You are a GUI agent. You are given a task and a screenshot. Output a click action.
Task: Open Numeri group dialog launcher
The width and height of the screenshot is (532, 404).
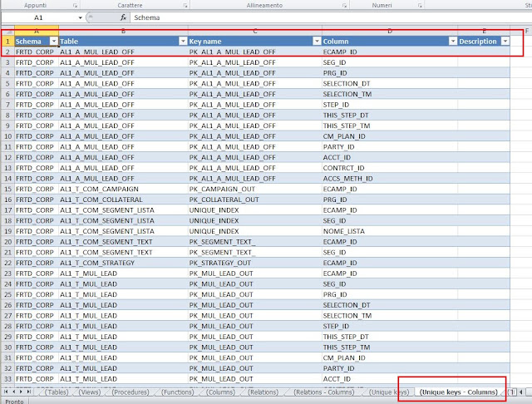(420, 6)
